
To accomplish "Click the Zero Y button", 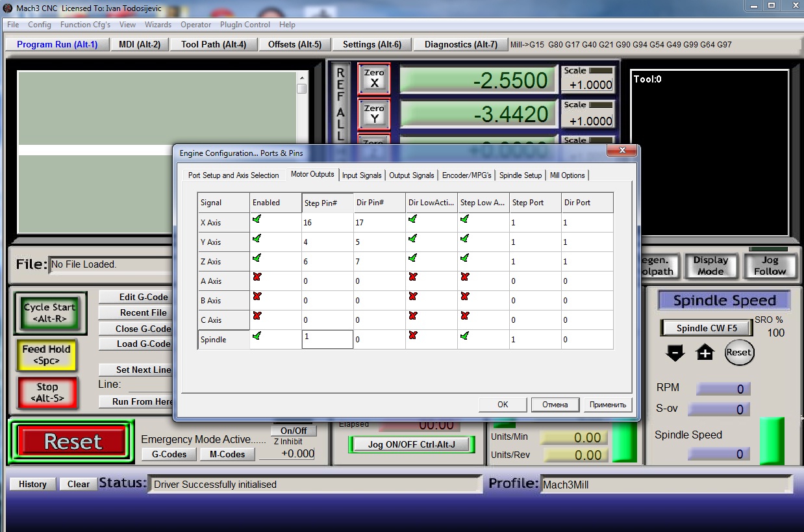I will point(374,114).
